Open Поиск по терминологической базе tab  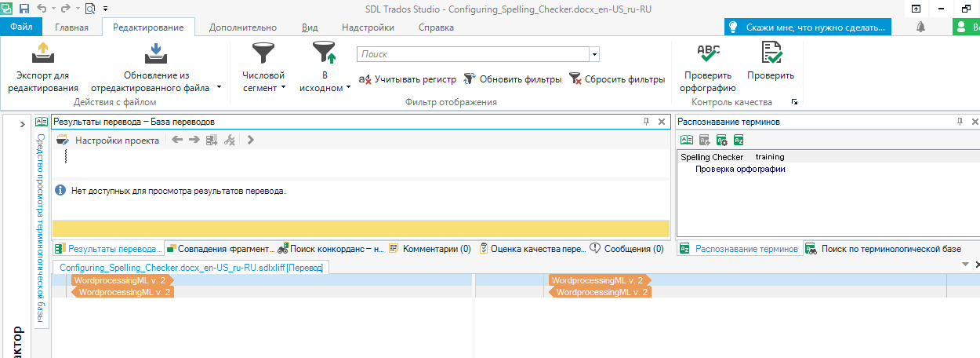coord(891,249)
